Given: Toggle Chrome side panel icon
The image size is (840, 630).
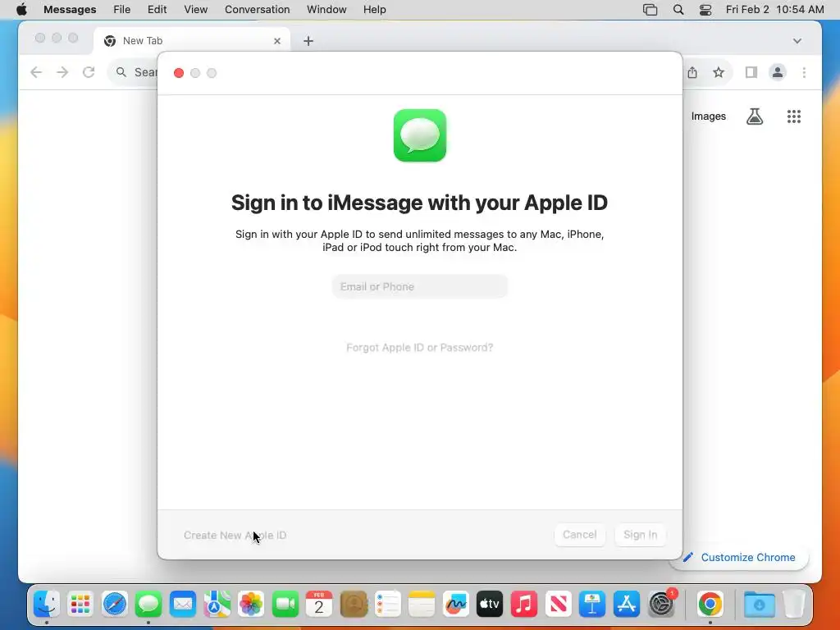Looking at the screenshot, I should (751, 72).
